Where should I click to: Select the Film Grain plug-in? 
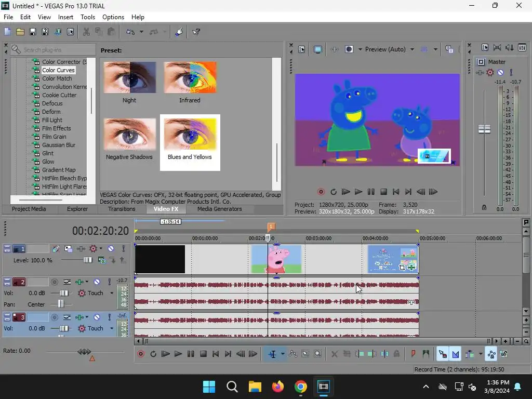click(x=54, y=137)
